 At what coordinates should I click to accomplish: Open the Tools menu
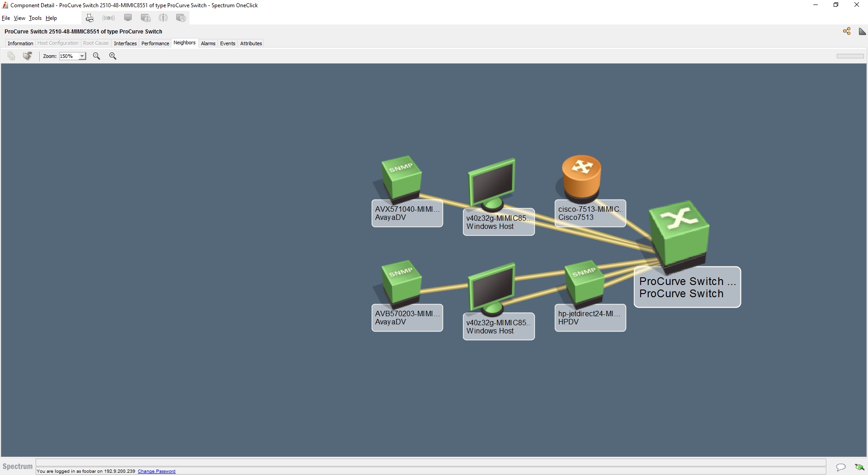click(x=35, y=18)
